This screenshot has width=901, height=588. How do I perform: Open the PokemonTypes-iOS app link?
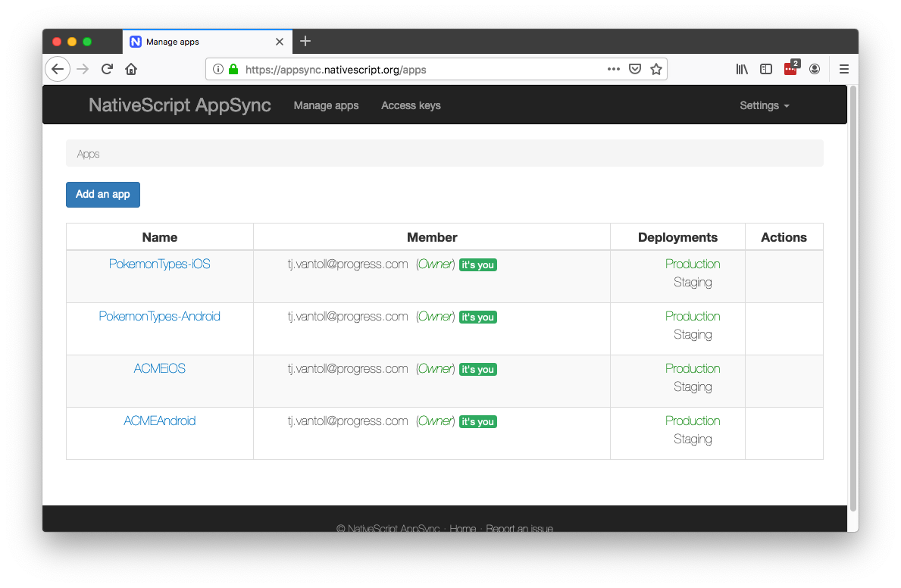coord(160,264)
